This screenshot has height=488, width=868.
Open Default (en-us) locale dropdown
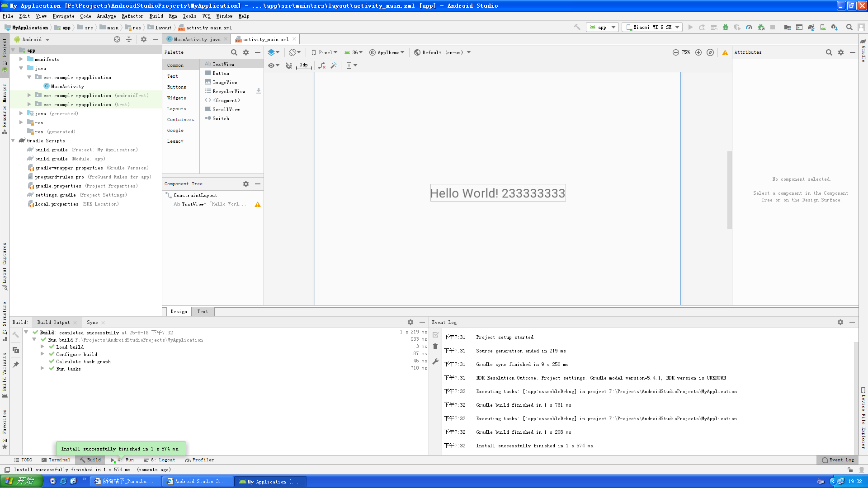[443, 52]
